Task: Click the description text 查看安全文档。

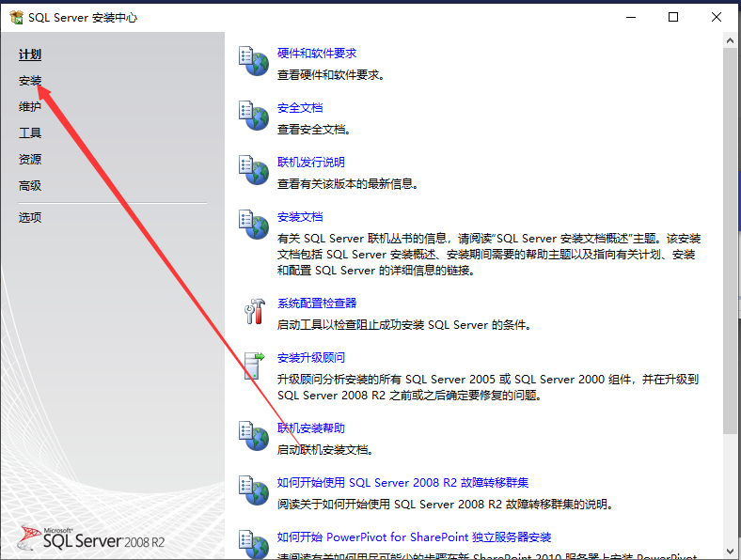Action: pyautogui.click(x=314, y=130)
